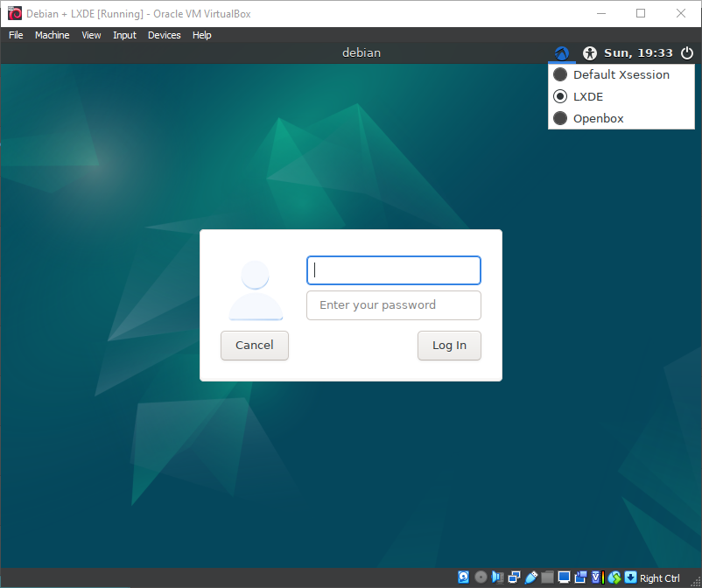The height and width of the screenshot is (588, 702).
Task: Open the Machine menu
Action: tap(52, 35)
